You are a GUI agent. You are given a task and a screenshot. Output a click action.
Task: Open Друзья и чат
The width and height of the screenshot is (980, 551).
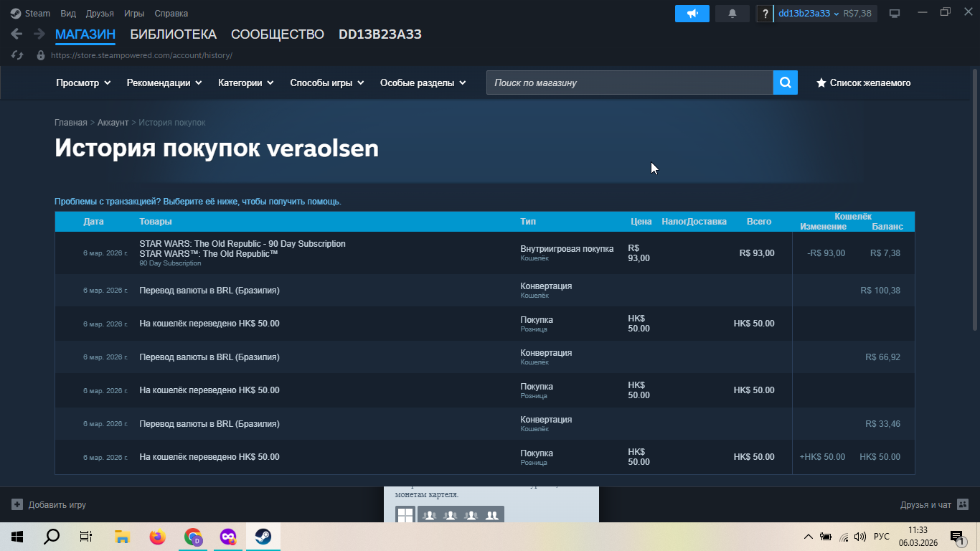[x=925, y=505]
